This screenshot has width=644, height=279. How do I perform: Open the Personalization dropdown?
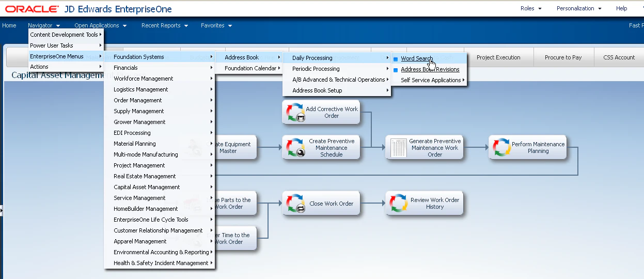[x=579, y=8]
